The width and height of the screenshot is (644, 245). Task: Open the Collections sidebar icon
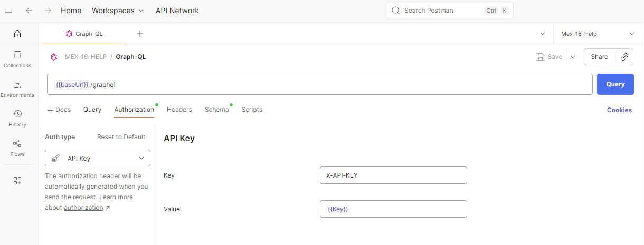[17, 59]
